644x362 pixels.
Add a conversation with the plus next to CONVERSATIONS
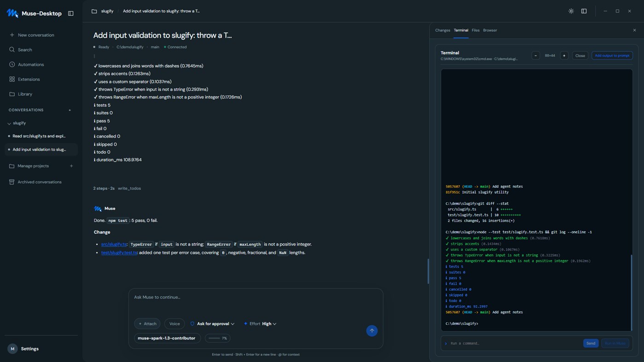pos(70,110)
